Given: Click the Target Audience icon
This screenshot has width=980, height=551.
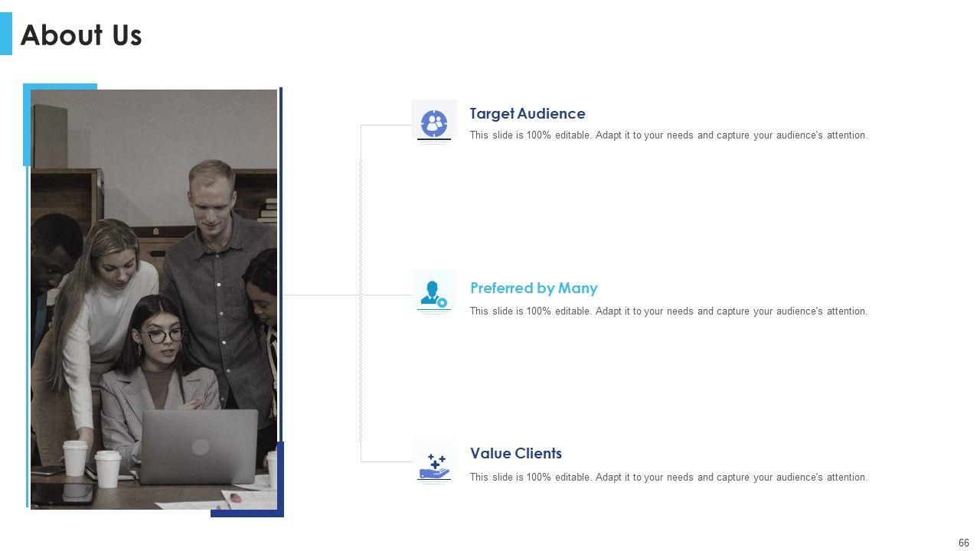Looking at the screenshot, I should click(x=434, y=122).
